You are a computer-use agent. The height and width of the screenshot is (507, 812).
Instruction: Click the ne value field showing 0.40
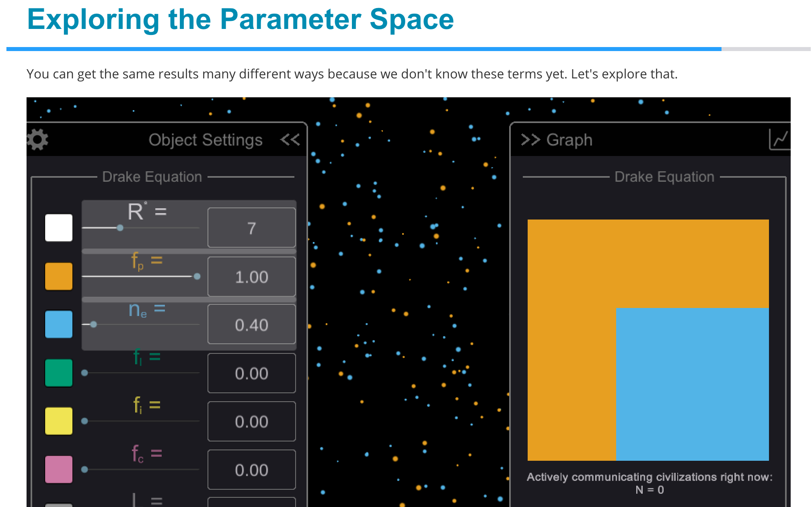(x=251, y=324)
